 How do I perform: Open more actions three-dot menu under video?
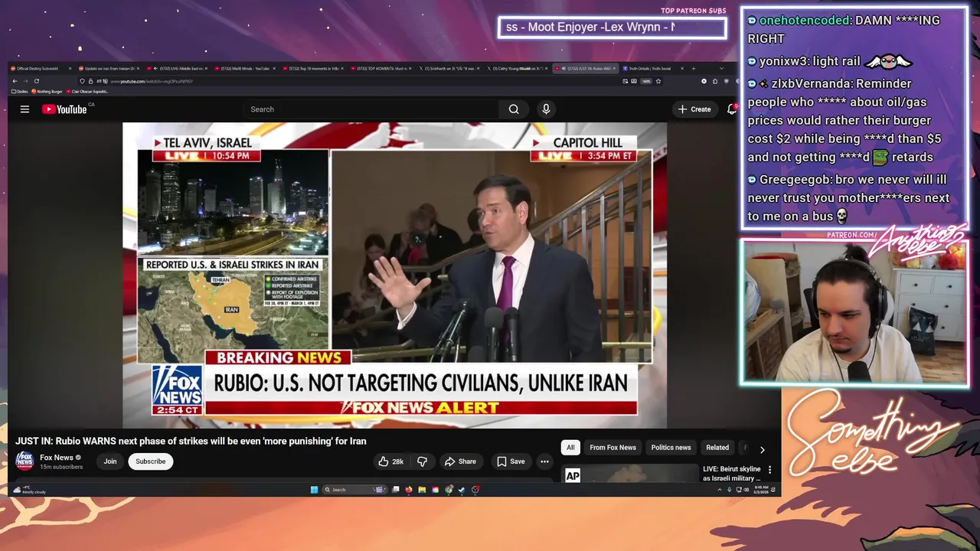click(x=544, y=461)
